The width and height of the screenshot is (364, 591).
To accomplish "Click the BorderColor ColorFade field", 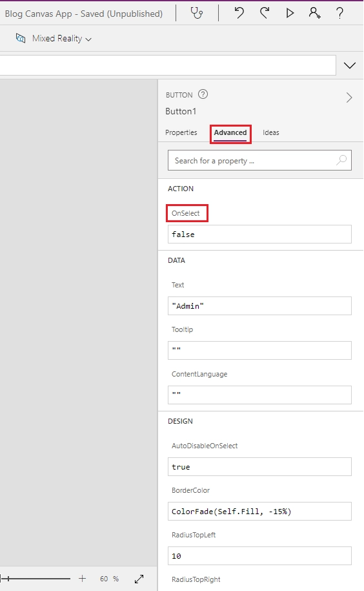I will click(x=259, y=512).
